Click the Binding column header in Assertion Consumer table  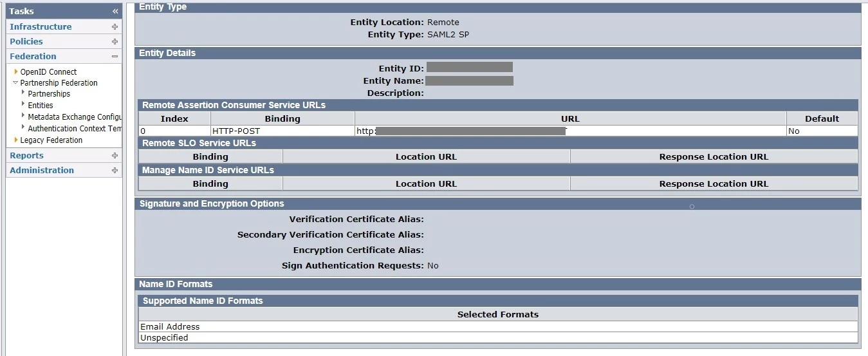pyautogui.click(x=282, y=118)
